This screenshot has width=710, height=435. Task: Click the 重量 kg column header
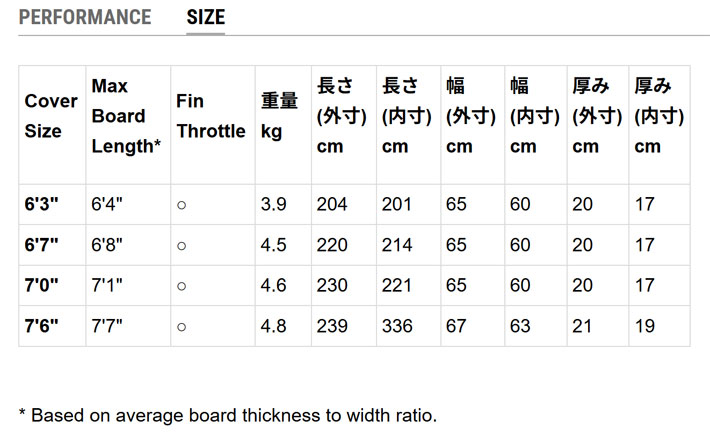[280, 116]
